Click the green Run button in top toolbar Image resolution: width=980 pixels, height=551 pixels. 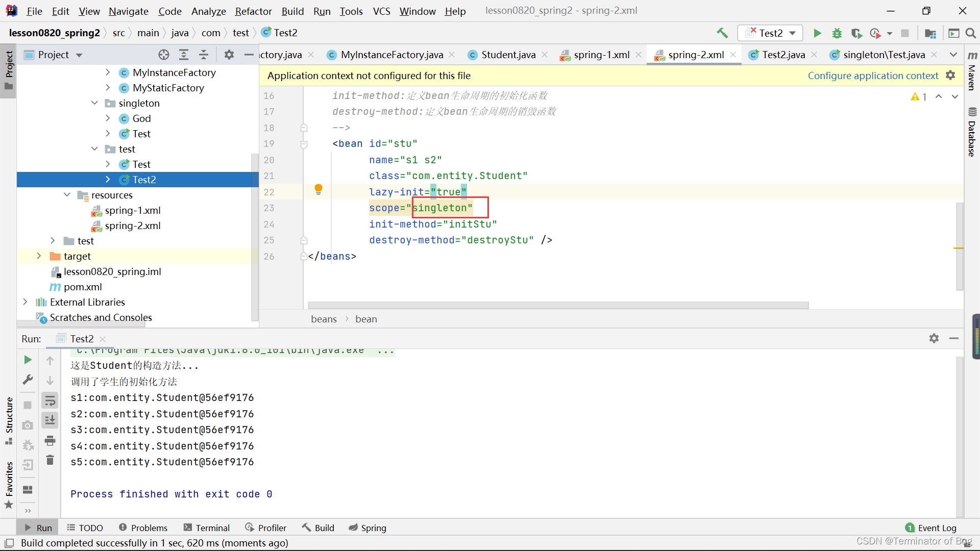coord(817,33)
